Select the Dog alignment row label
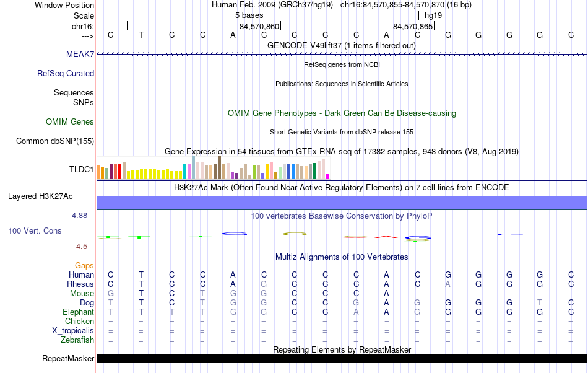588x373 pixels. click(x=87, y=302)
